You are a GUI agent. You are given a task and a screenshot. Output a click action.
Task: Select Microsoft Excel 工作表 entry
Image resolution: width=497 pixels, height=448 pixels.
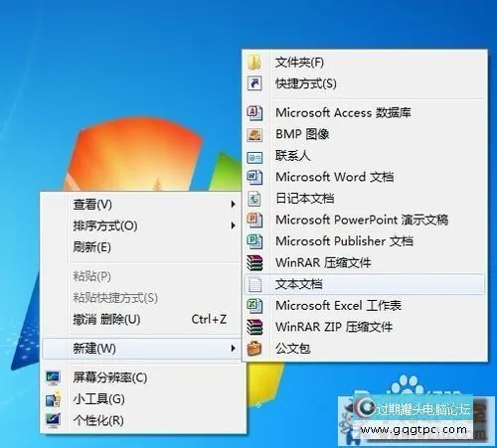(365, 306)
